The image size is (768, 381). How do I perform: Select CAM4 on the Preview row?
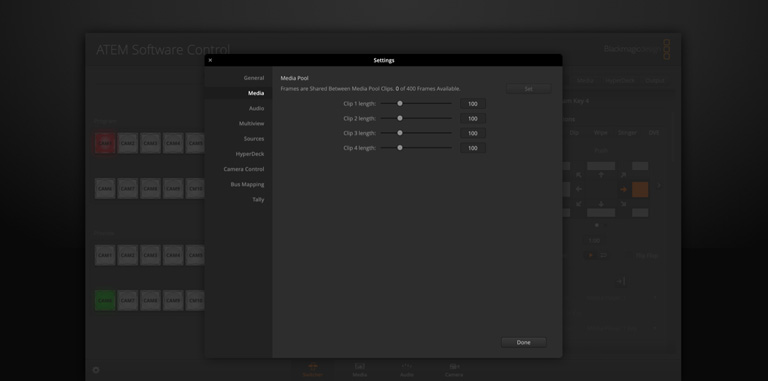[x=173, y=255]
